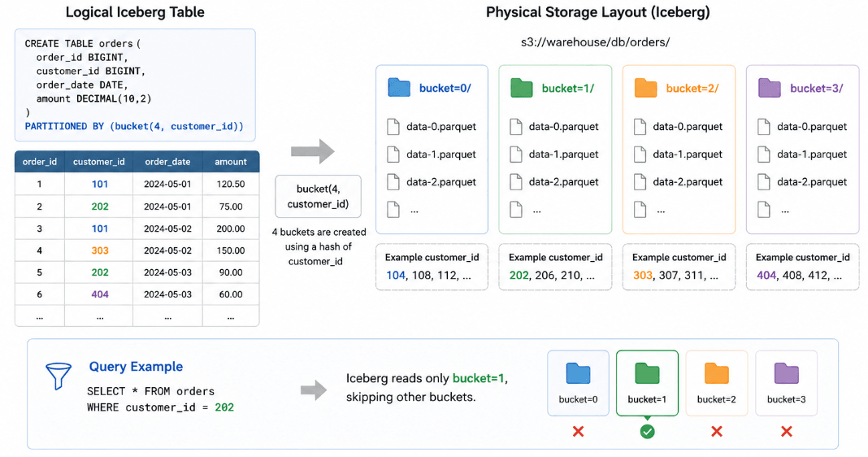Click customer_id 303 in row 4
Image resolution: width=868 pixels, height=457 pixels.
pyautogui.click(x=100, y=250)
